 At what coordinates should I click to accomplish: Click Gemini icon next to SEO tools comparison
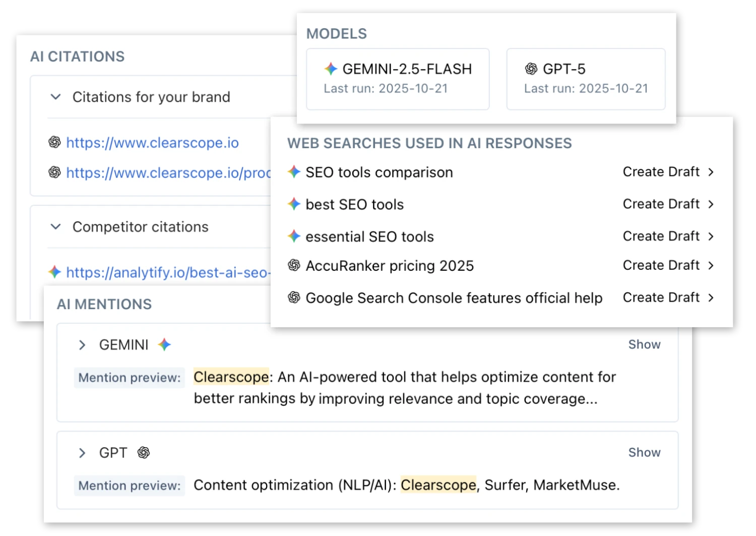point(294,171)
